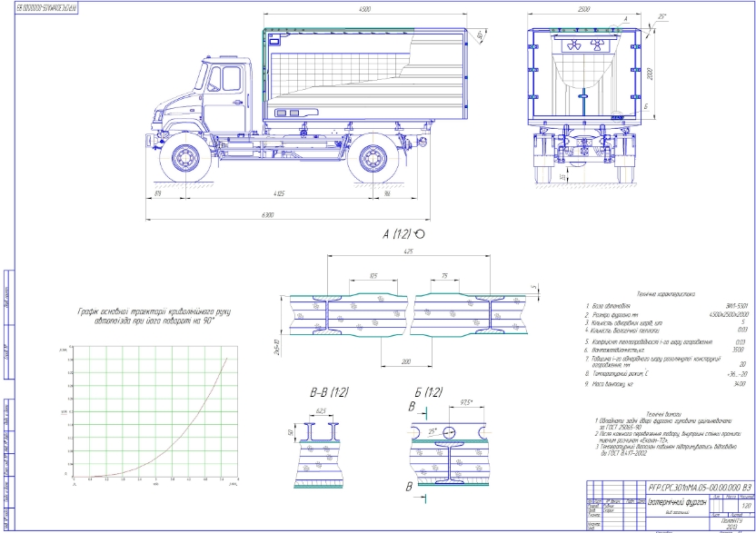756x533 pixels.
Task: Click the '-36...-20' temperature range value
Action: 737,374
